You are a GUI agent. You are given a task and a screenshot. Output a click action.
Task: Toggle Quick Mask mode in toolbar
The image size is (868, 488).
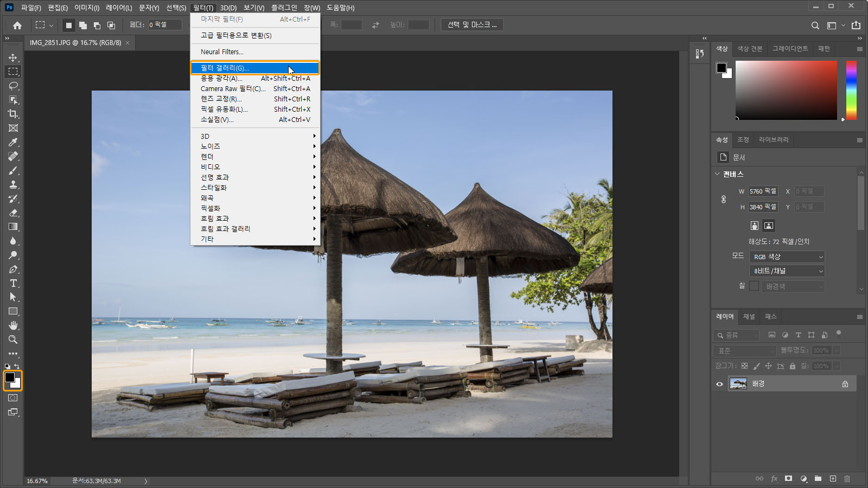tap(13, 398)
